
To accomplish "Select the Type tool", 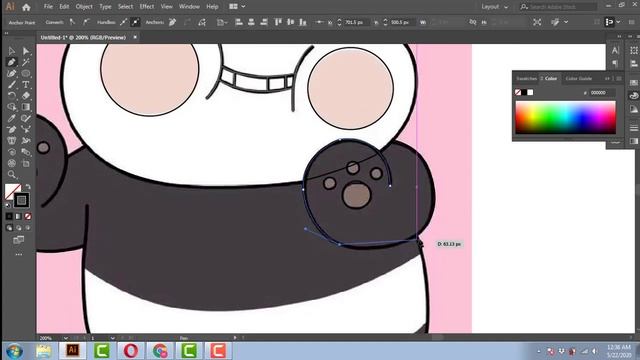I will pos(26,84).
